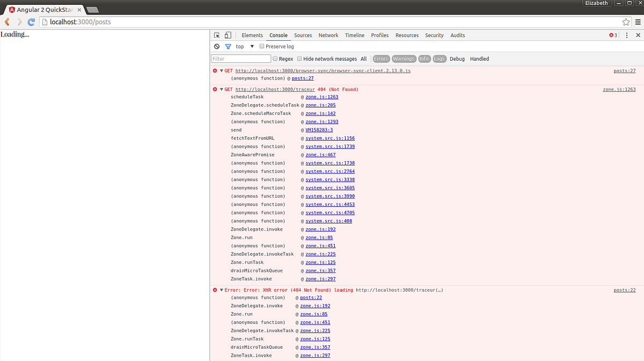Click the red error count indicator

pyautogui.click(x=611, y=34)
